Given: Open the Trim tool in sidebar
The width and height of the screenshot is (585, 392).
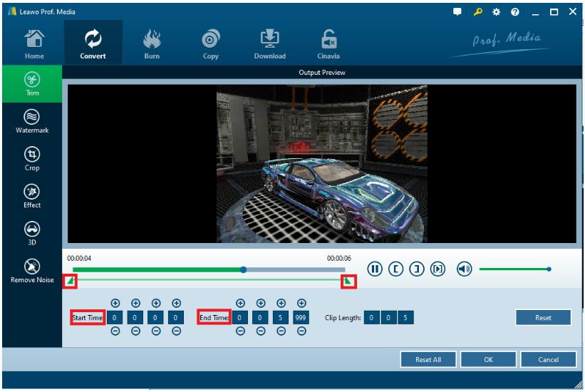Looking at the screenshot, I should pyautogui.click(x=32, y=83).
